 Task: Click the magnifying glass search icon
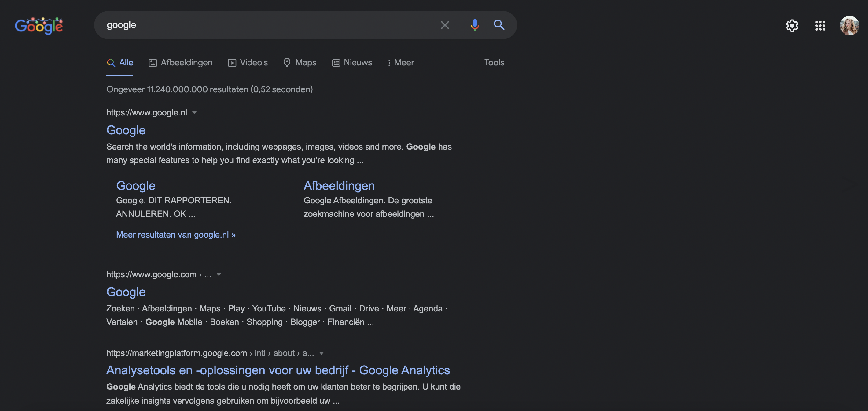(x=499, y=25)
